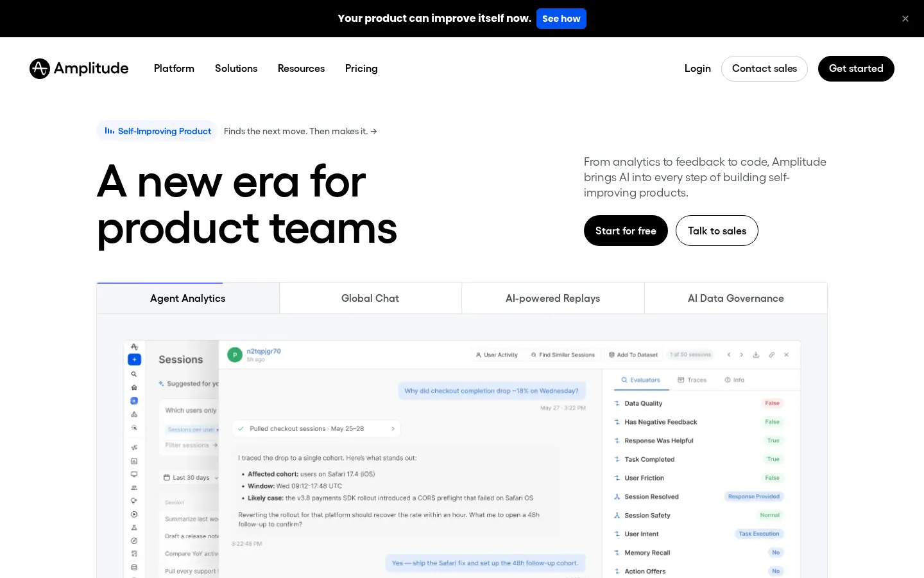Close the session detail panel

click(x=787, y=355)
